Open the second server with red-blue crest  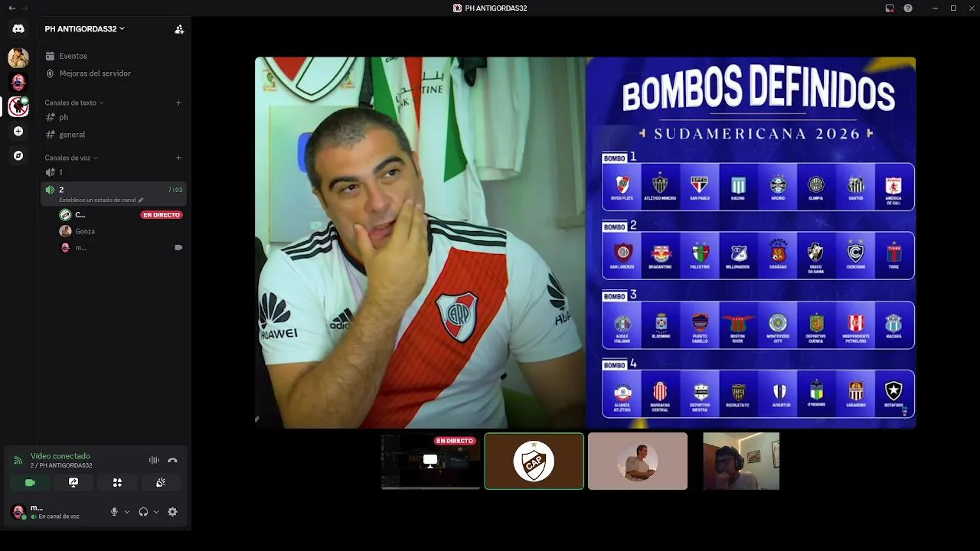(18, 82)
